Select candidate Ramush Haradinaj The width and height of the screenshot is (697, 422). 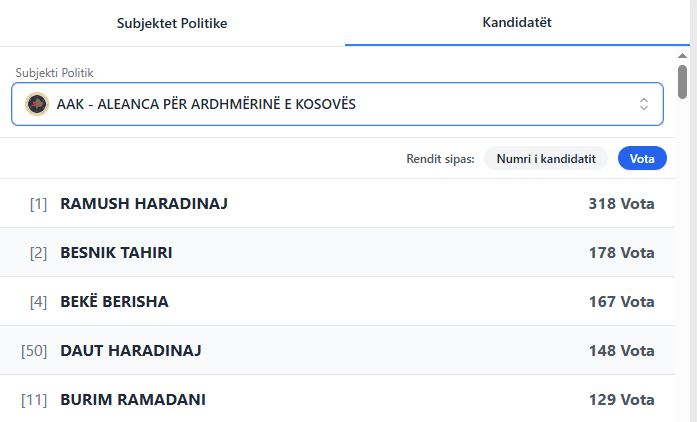click(x=144, y=204)
